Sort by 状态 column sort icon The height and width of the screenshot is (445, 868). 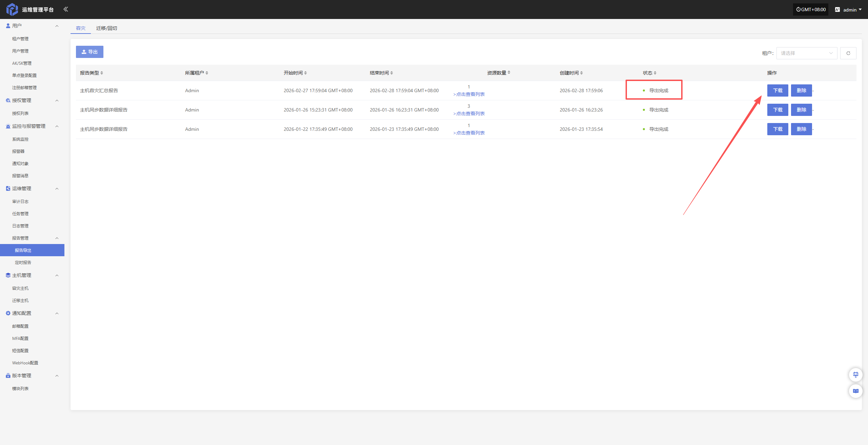(655, 73)
